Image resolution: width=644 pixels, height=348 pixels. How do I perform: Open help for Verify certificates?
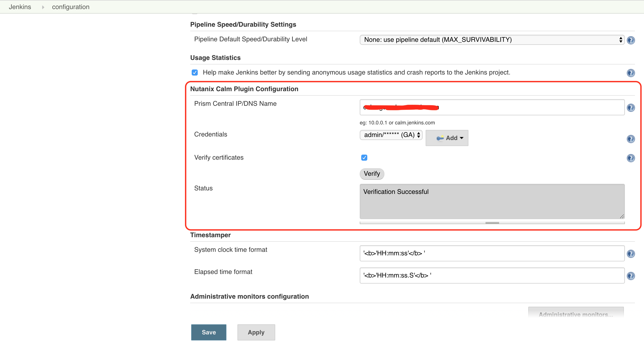(631, 158)
